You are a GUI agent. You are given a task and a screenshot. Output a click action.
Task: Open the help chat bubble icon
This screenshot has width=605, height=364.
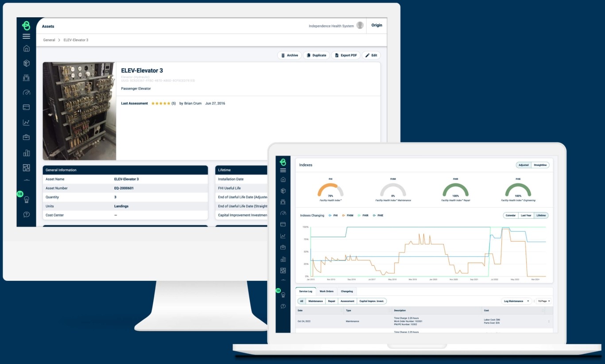[26, 214]
